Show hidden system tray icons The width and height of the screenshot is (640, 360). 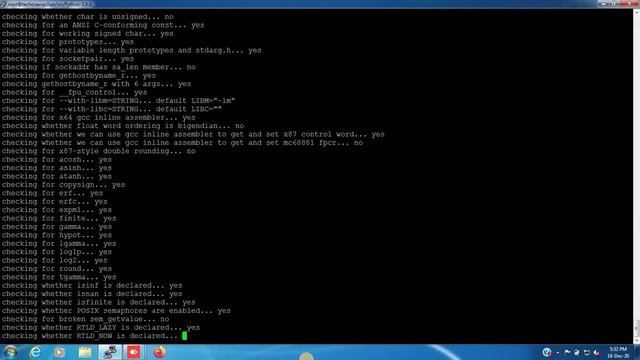click(558, 353)
